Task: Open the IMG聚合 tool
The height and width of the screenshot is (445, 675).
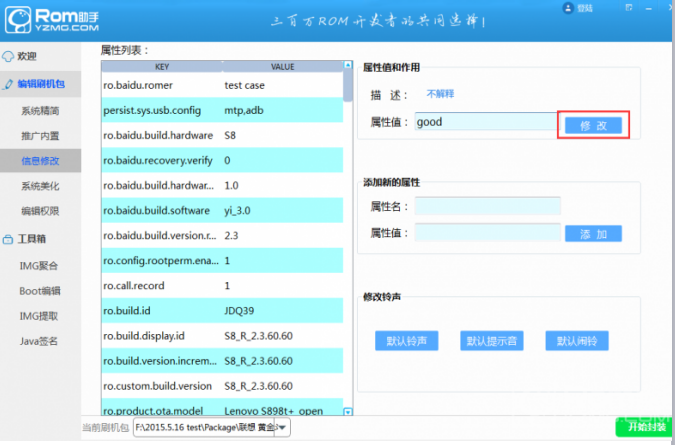Action: tap(40, 266)
